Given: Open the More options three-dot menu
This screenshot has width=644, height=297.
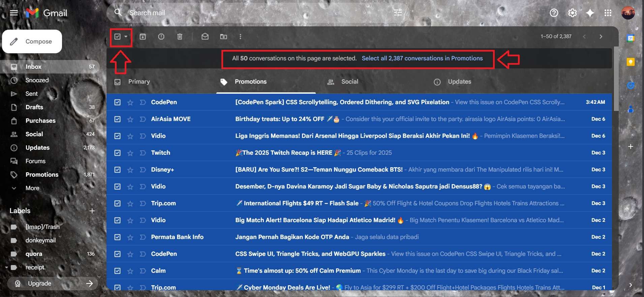Looking at the screenshot, I should coord(240,36).
